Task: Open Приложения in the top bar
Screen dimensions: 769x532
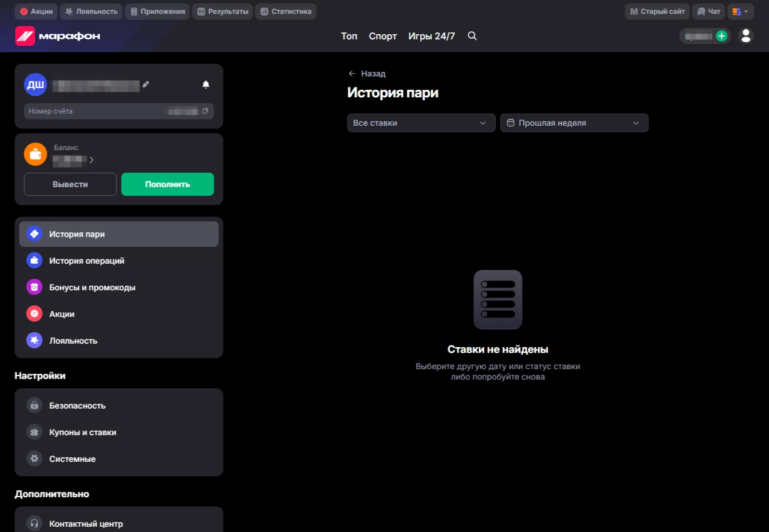Action: click(158, 12)
